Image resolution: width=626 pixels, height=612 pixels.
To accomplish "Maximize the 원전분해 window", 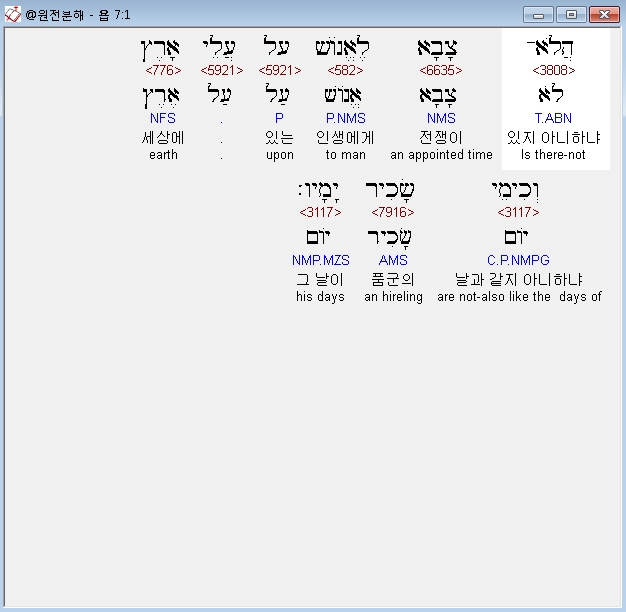I will (571, 15).
